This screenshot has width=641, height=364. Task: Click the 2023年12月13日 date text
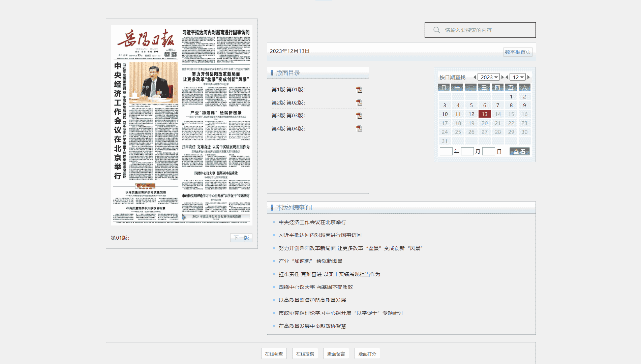[289, 51]
